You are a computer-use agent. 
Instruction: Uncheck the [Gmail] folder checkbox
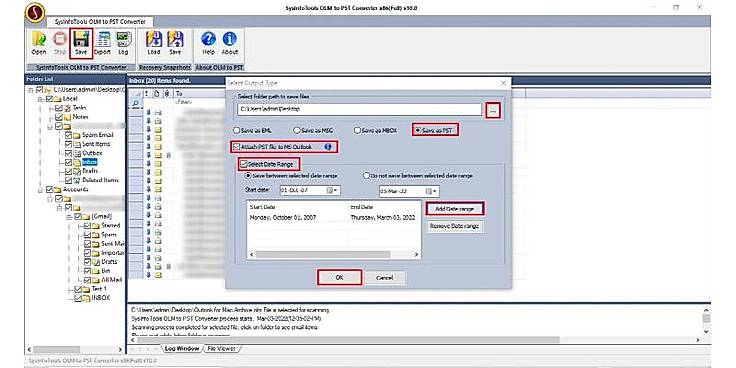pos(78,216)
